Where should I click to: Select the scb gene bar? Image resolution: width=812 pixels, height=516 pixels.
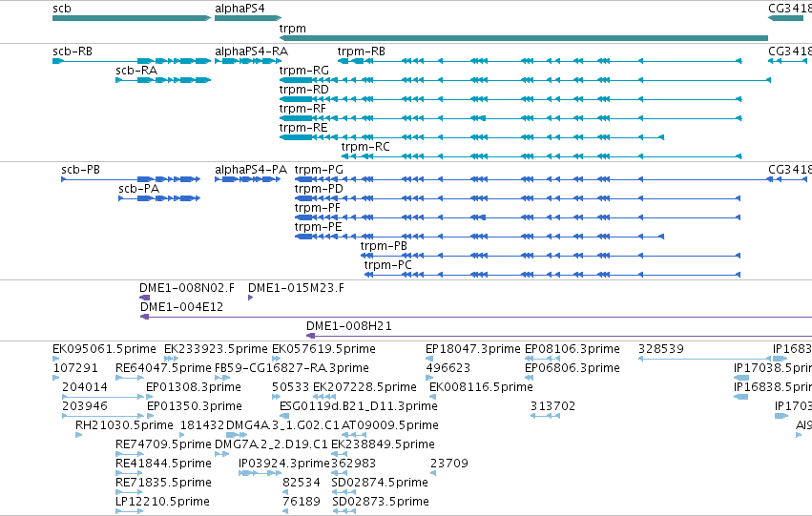[132, 18]
